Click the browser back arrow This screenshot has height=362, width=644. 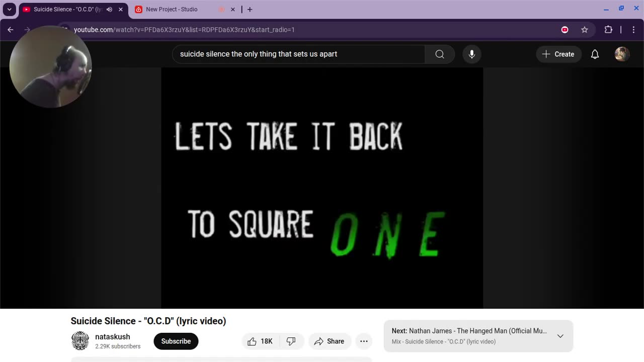click(11, 30)
